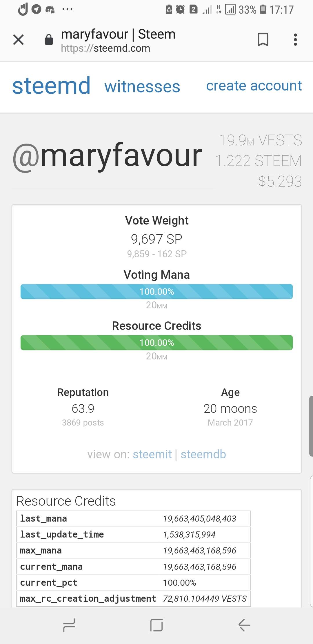The image size is (313, 644).
Task: Click the green Resource Credits bar
Action: pos(156,343)
